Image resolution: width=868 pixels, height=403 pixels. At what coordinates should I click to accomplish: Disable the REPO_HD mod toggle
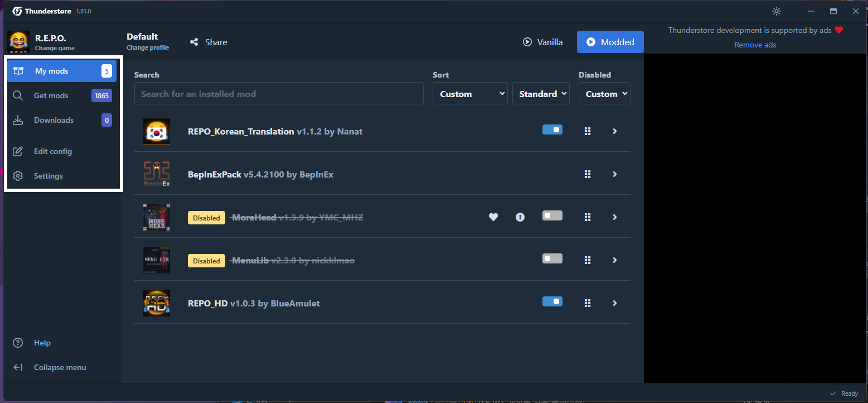point(552,301)
